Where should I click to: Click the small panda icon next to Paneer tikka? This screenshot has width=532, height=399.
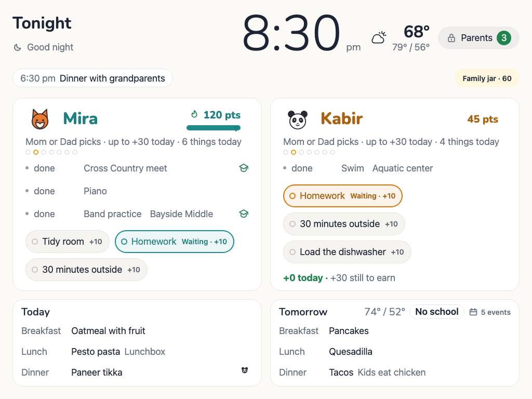245,370
